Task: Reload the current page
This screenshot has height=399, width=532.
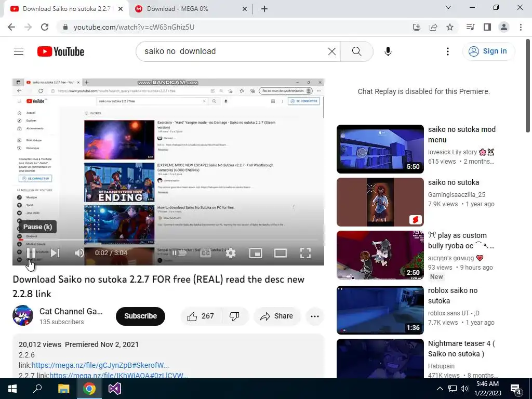Action: pyautogui.click(x=45, y=27)
